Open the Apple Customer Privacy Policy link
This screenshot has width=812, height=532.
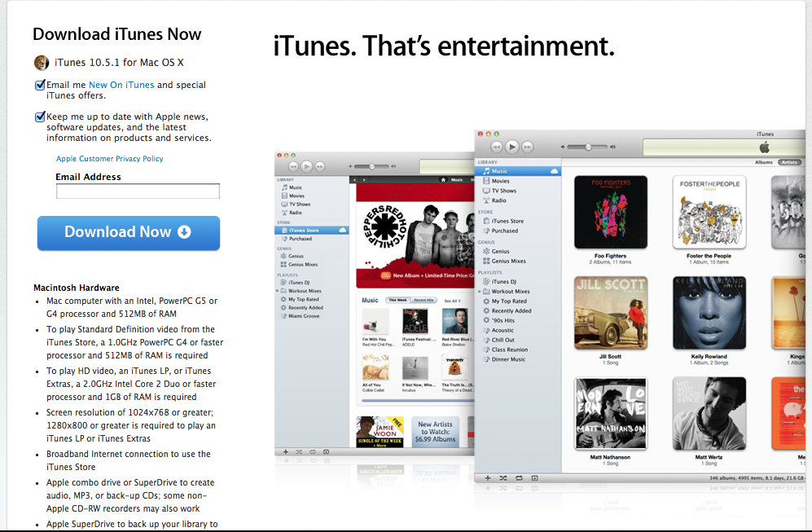tap(110, 159)
